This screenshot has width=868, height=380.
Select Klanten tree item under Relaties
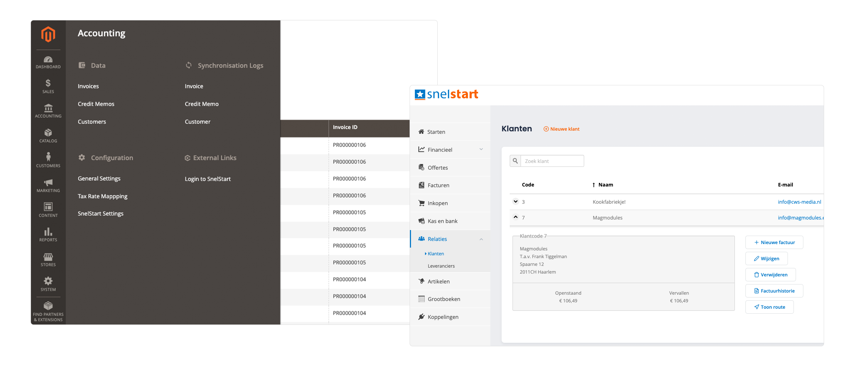tap(436, 253)
